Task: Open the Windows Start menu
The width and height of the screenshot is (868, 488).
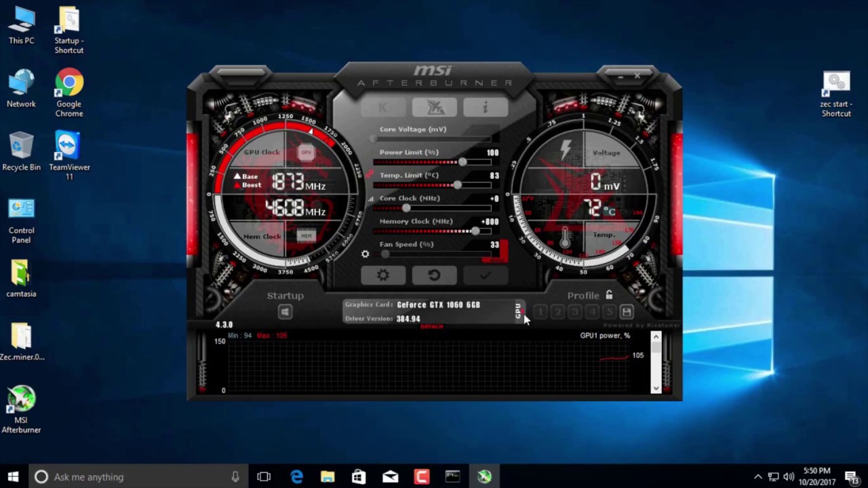Action: [x=13, y=477]
